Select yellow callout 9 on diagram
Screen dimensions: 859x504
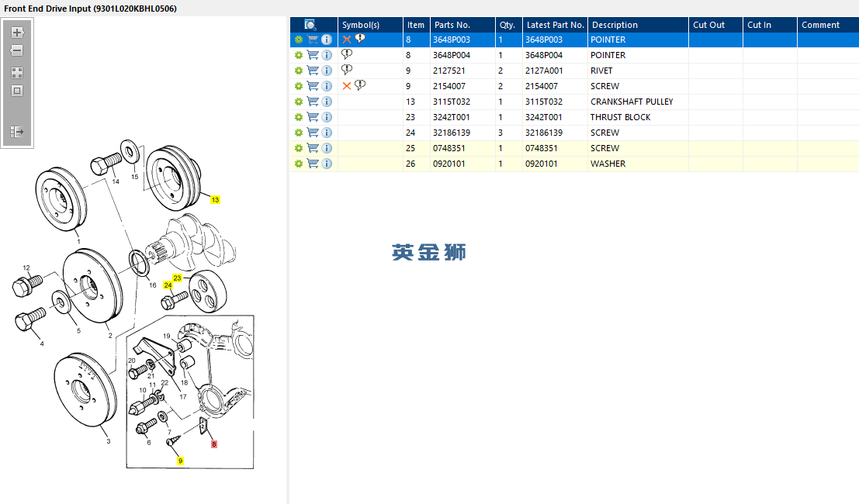click(180, 461)
